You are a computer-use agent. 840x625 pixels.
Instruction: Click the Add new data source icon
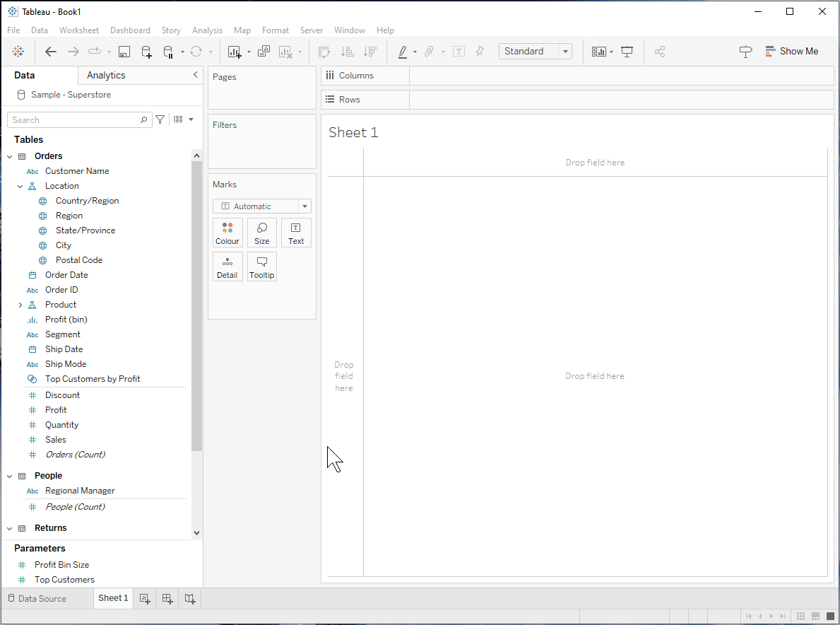coord(146,52)
